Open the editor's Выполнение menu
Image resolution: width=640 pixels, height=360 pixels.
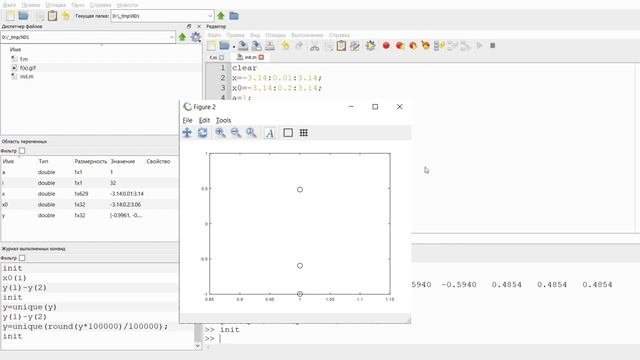click(307, 35)
